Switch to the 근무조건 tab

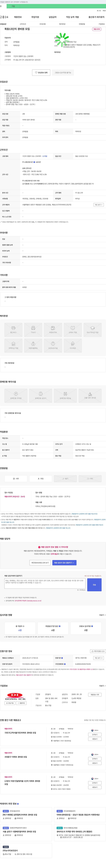click(x=23, y=24)
